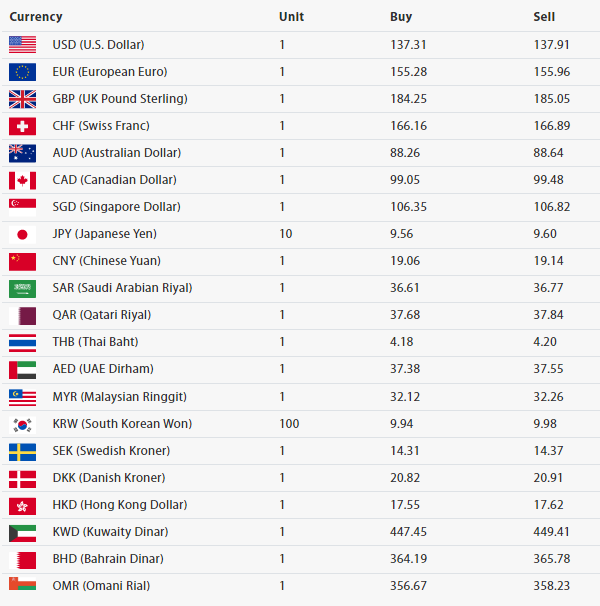
Task: Select the USD (U.S. Dollar) label
Action: [98, 45]
